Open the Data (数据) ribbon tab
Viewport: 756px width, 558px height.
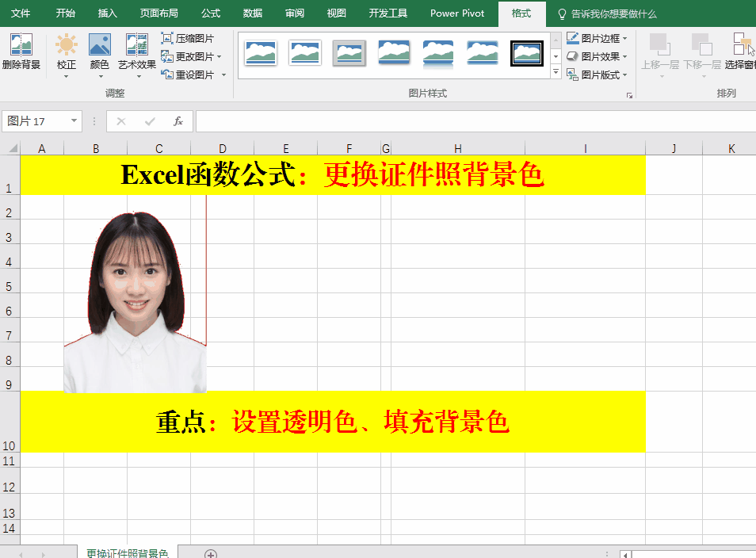tap(253, 13)
